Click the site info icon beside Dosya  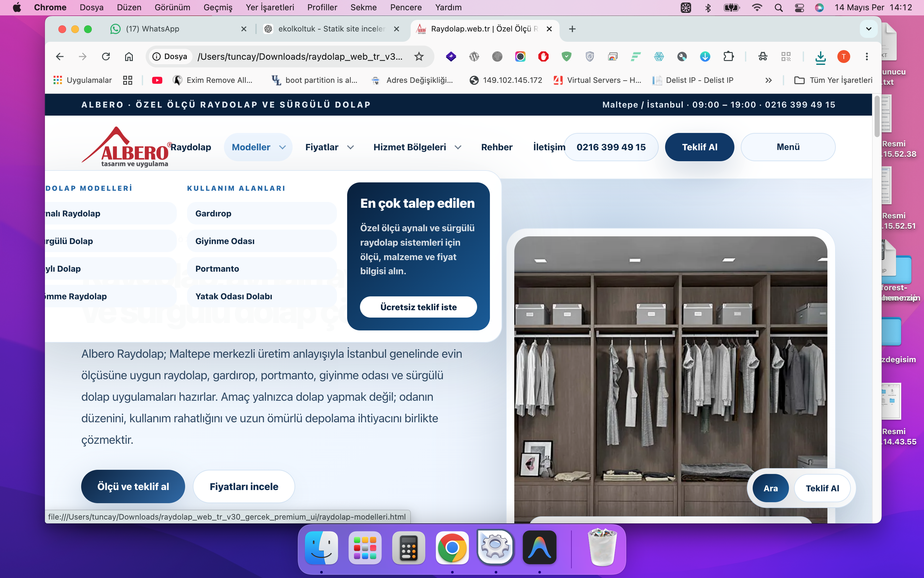[x=157, y=57]
